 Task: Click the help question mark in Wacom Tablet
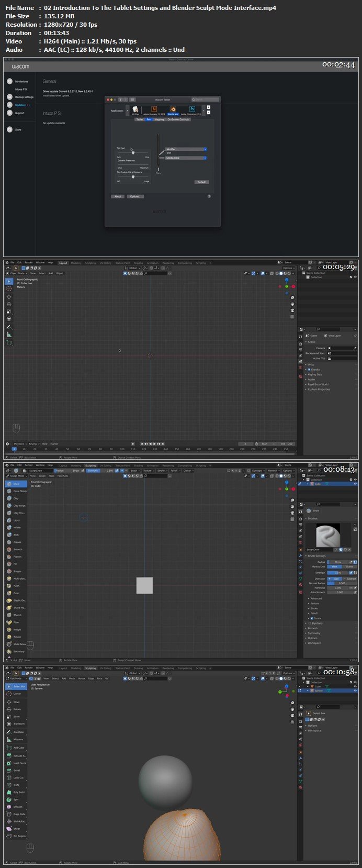click(209, 196)
